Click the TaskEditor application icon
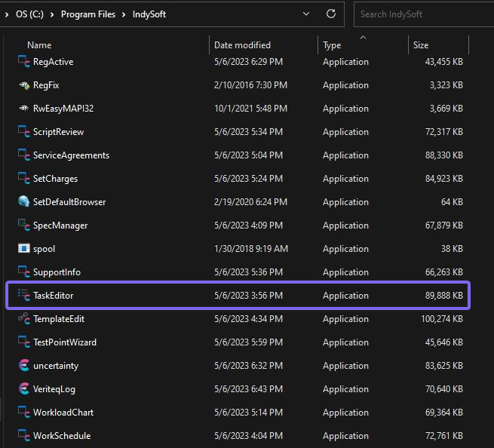The height and width of the screenshot is (448, 494). pyautogui.click(x=23, y=296)
